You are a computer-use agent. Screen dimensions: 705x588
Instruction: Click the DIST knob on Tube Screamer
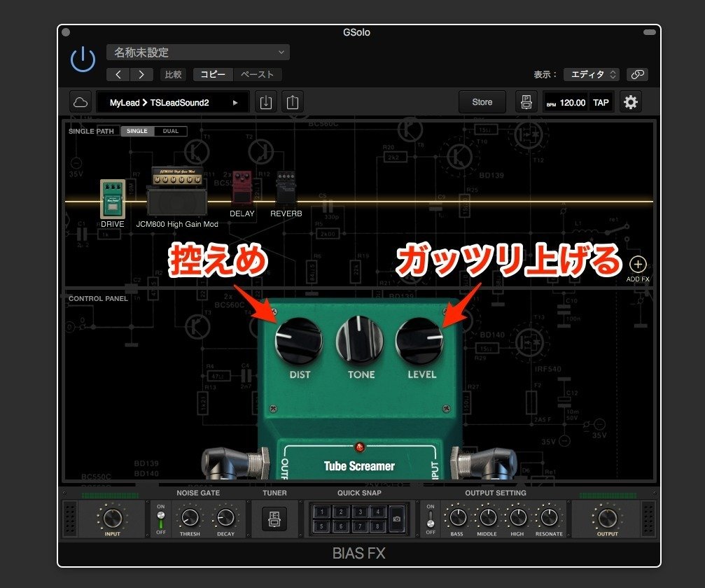click(299, 341)
